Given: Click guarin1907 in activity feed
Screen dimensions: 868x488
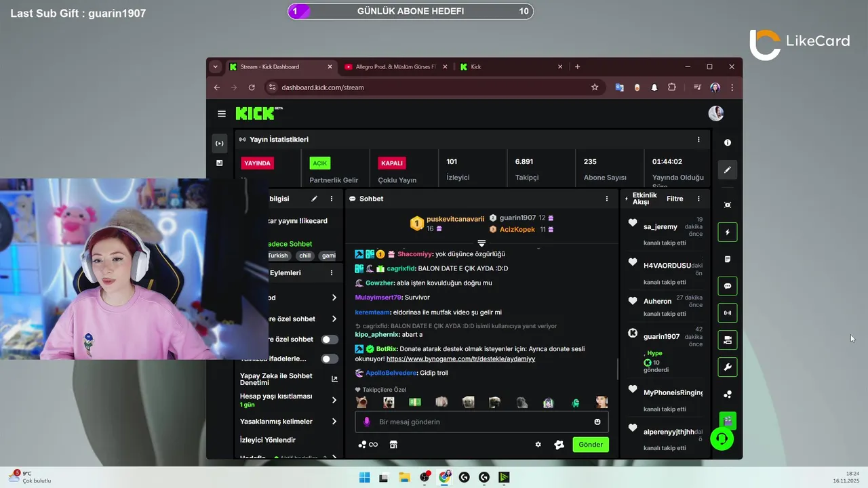Looking at the screenshot, I should click(661, 336).
